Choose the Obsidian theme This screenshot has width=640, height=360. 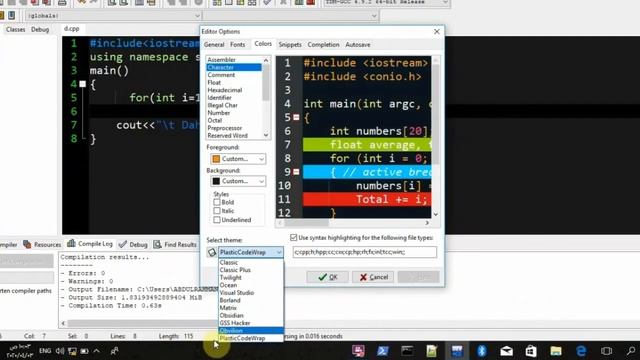251,315
